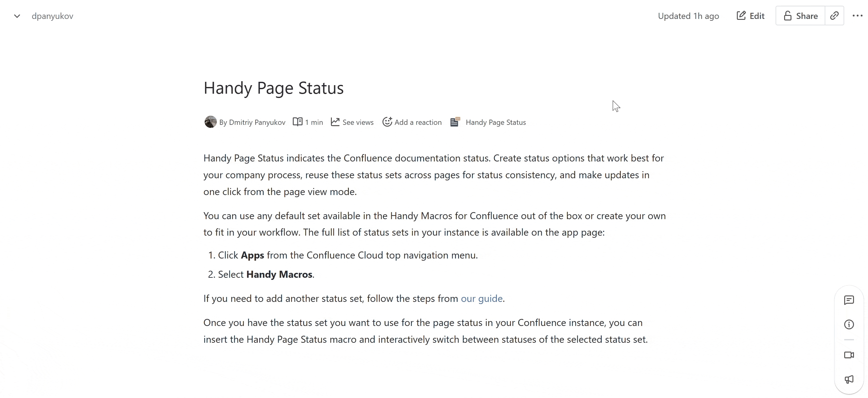Open the comments panel icon
The height and width of the screenshot is (398, 868).
pyautogui.click(x=849, y=300)
